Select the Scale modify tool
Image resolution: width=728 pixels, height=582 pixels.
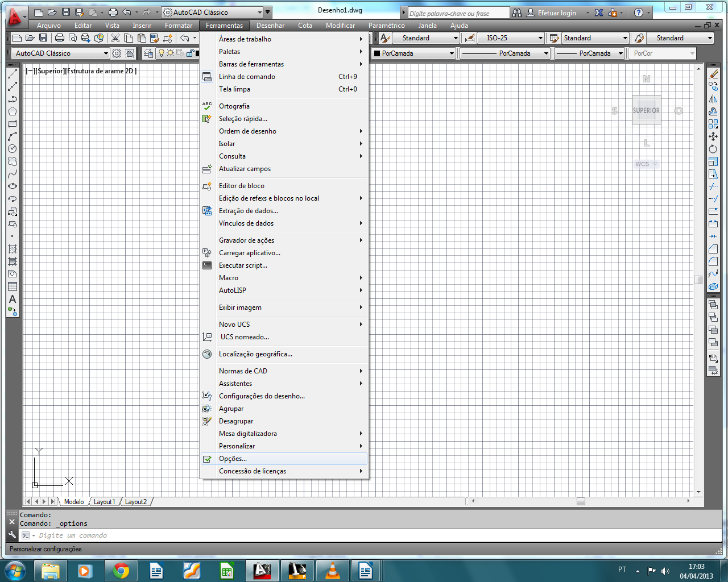[713, 161]
